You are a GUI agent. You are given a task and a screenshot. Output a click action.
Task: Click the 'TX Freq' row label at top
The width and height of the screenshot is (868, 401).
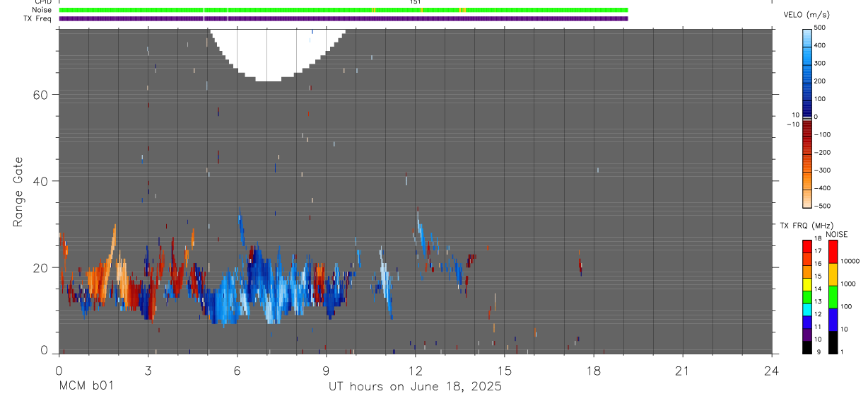click(x=39, y=18)
